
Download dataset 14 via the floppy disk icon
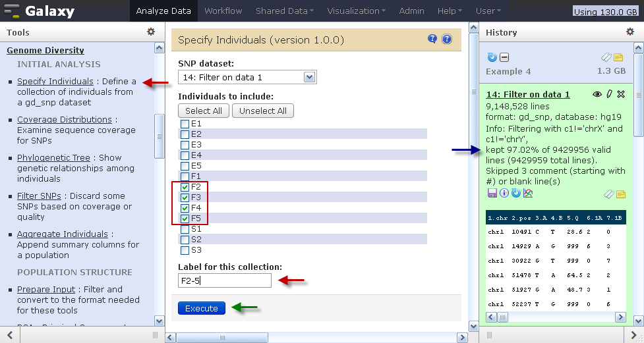tap(492, 193)
